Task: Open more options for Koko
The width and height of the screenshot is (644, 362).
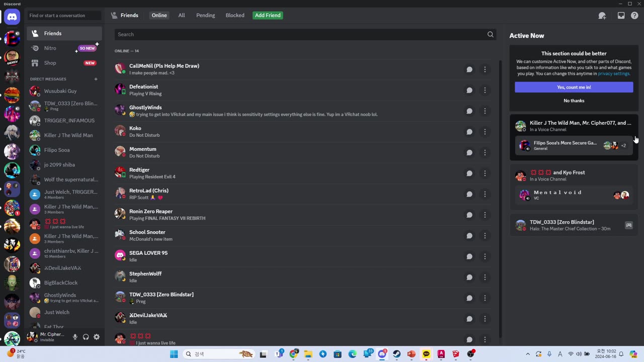Action: [x=485, y=132]
